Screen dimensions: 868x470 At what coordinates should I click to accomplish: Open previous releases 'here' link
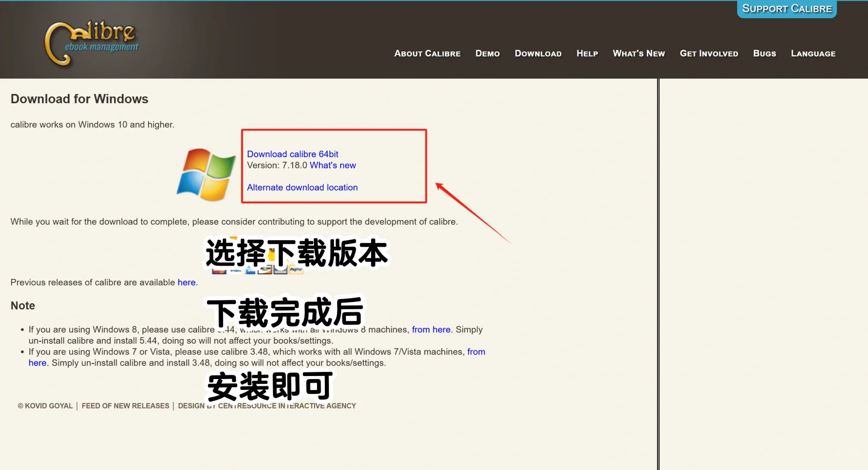pos(187,282)
